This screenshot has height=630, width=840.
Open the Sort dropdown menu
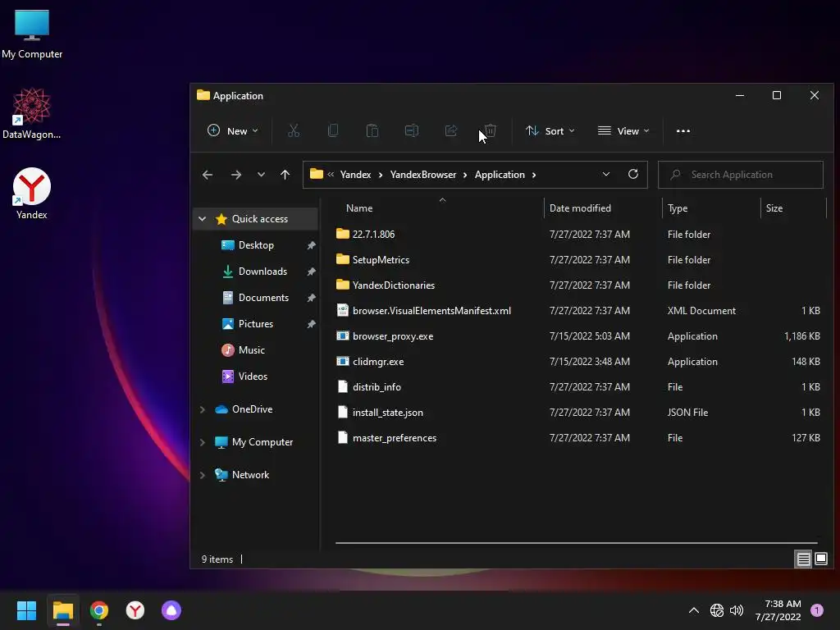pos(550,130)
